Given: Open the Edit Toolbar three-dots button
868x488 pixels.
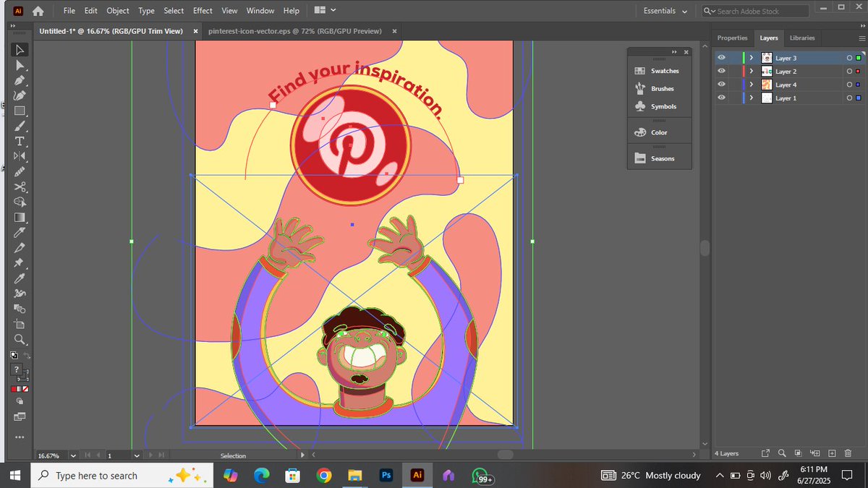Looking at the screenshot, I should pos(20,437).
